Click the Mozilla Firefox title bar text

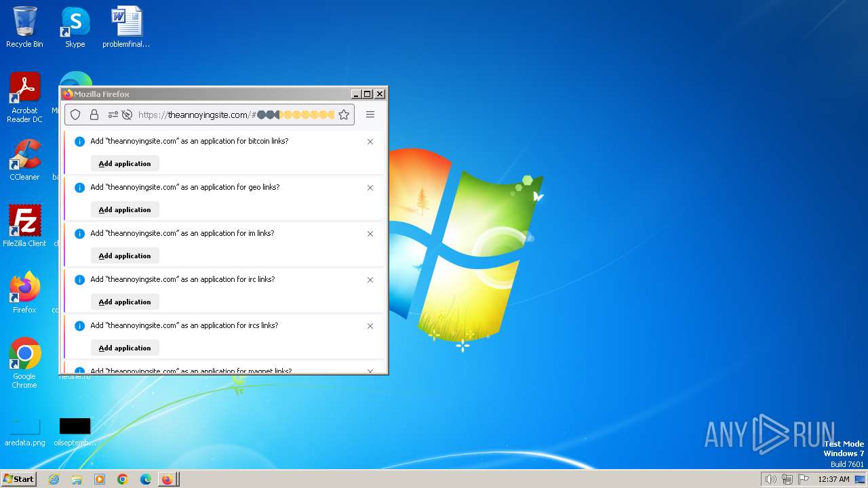click(x=102, y=94)
